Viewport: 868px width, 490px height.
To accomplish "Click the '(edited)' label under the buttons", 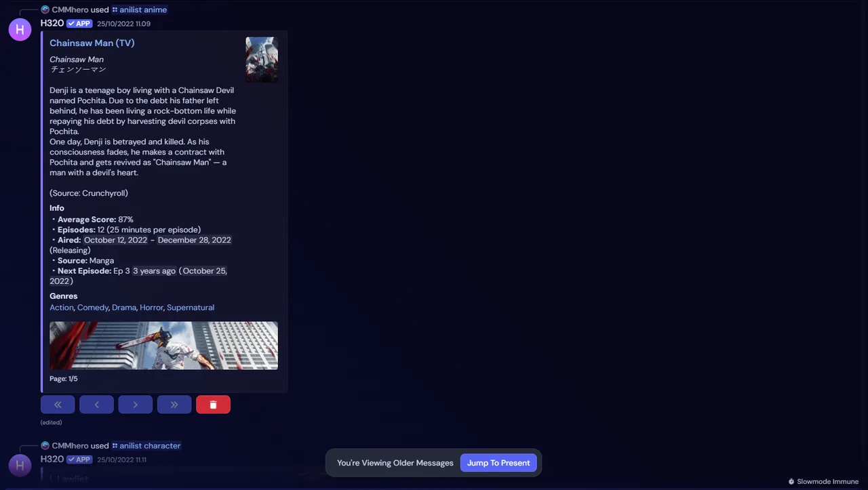I will [52, 422].
